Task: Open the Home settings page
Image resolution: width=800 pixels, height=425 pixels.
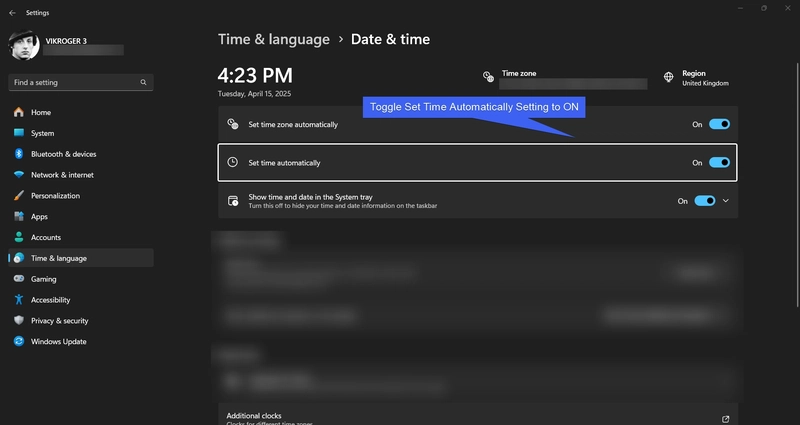Action: (40, 112)
